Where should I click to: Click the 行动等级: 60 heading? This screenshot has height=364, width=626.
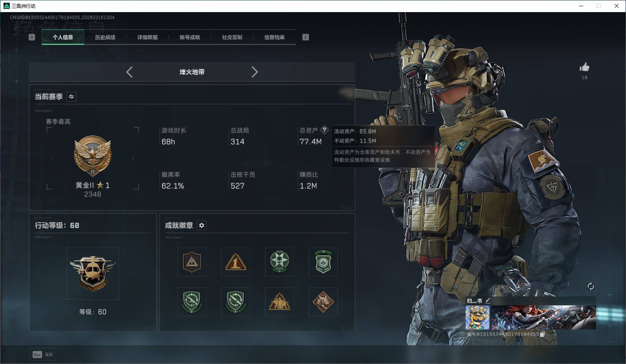pos(57,225)
